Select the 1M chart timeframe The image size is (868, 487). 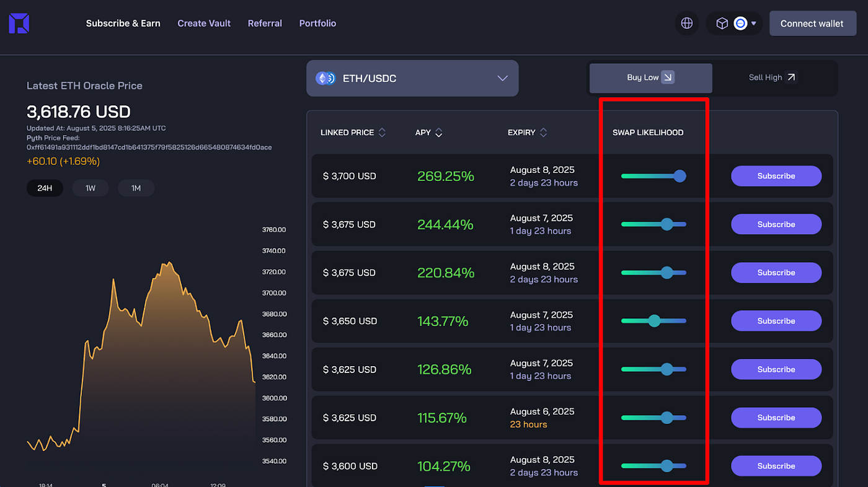(x=136, y=188)
